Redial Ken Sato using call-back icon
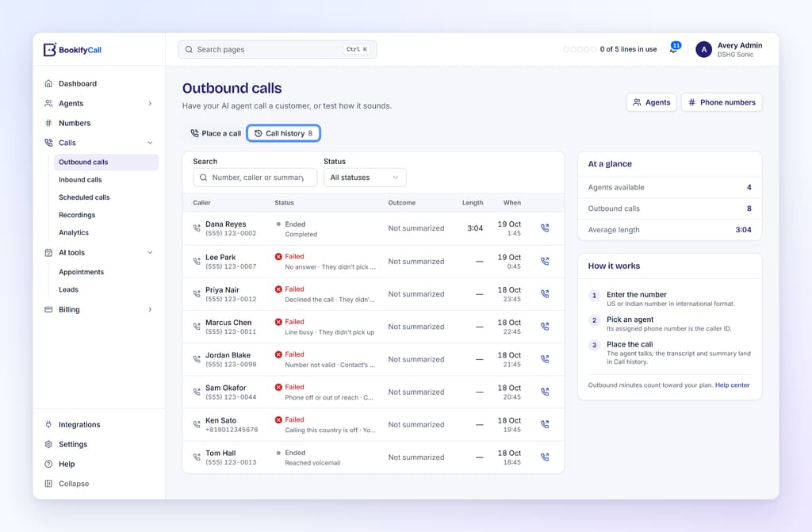Screen dimensions: 812x532 click(545, 424)
